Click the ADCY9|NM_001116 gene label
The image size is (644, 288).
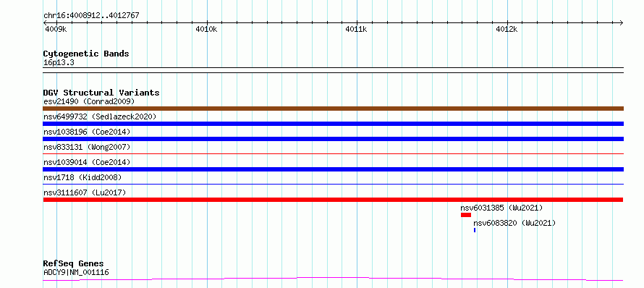click(76, 272)
